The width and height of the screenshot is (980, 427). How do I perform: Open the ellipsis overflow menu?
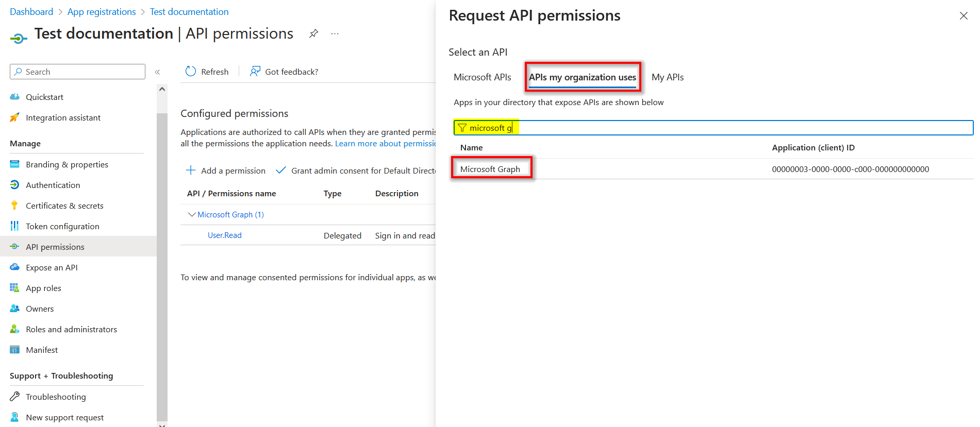(x=335, y=33)
